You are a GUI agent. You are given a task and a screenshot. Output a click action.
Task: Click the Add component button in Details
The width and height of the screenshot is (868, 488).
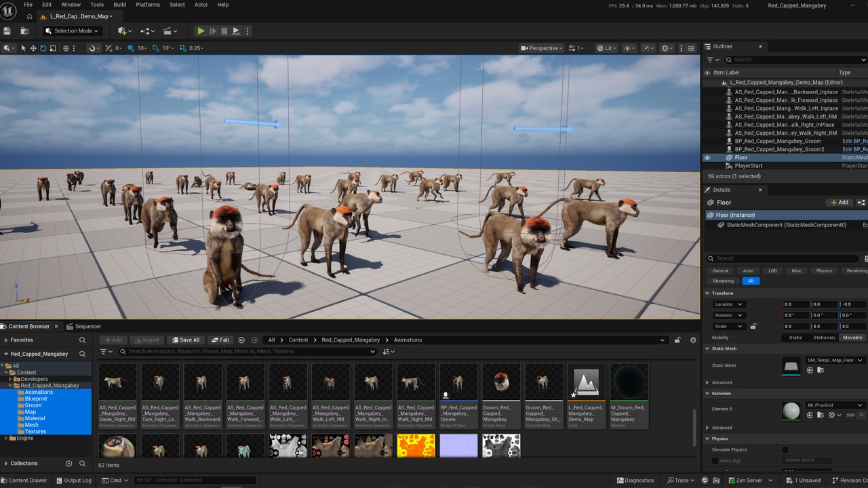click(840, 202)
